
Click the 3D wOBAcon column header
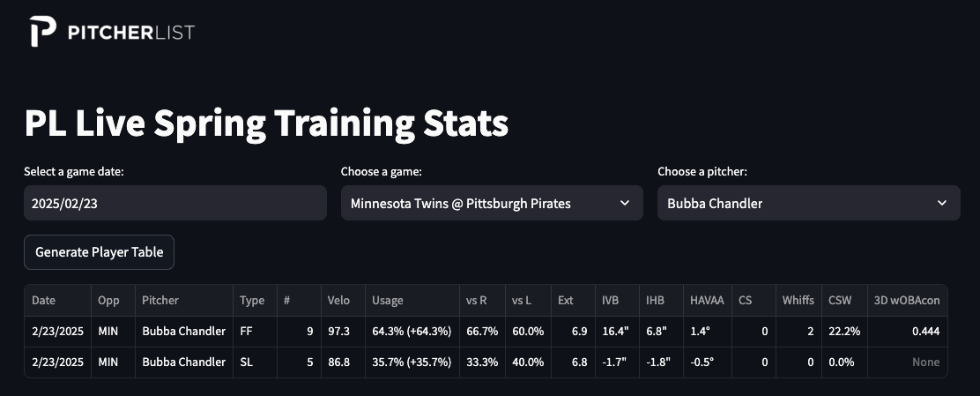(x=908, y=300)
